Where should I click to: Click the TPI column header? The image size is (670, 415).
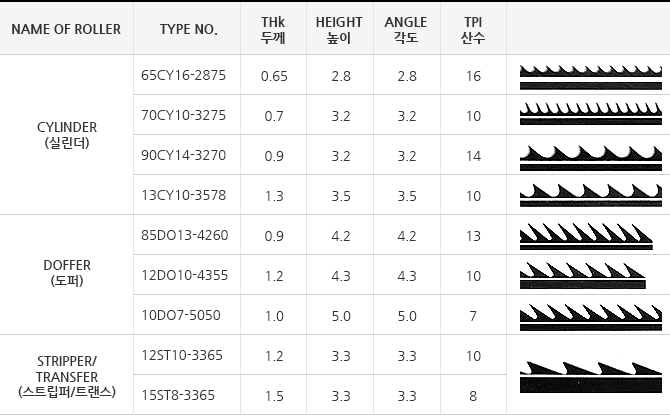[473, 29]
